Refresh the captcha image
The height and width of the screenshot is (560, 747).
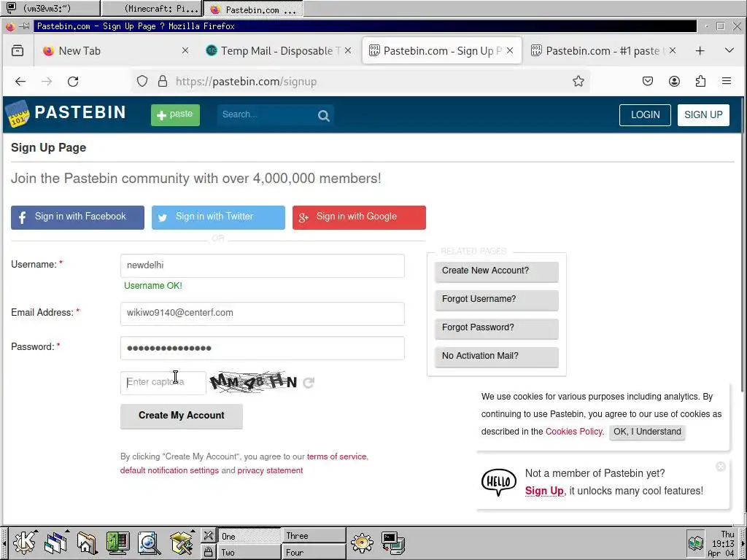click(309, 382)
